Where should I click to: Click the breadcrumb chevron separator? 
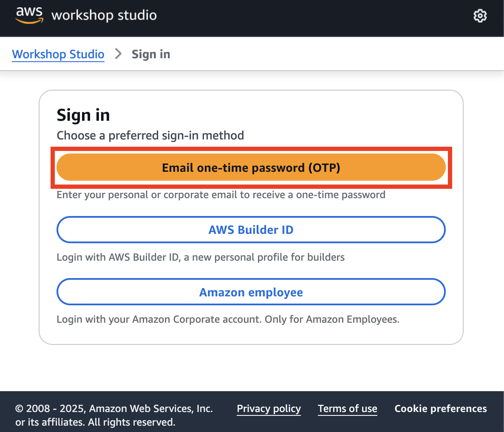point(118,54)
